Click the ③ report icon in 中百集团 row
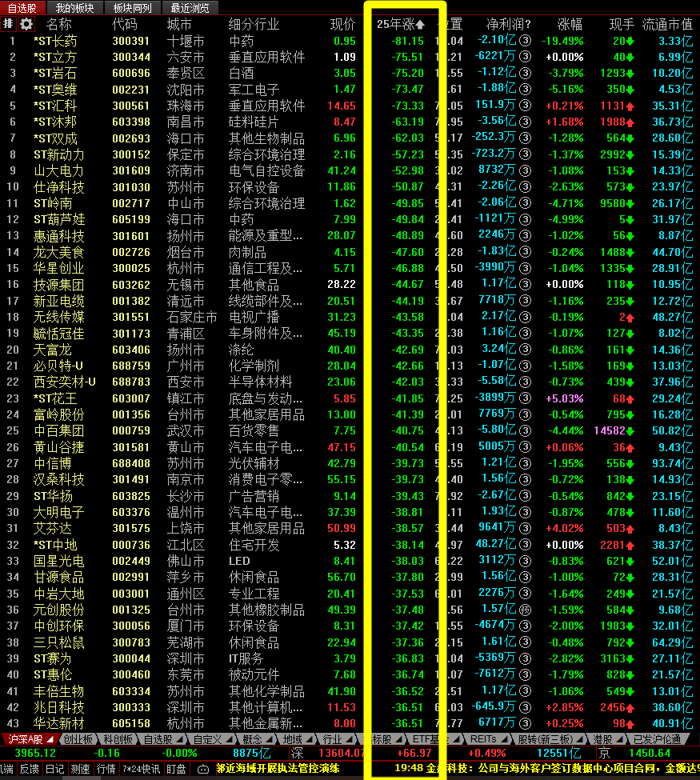700x780 pixels. 526,430
